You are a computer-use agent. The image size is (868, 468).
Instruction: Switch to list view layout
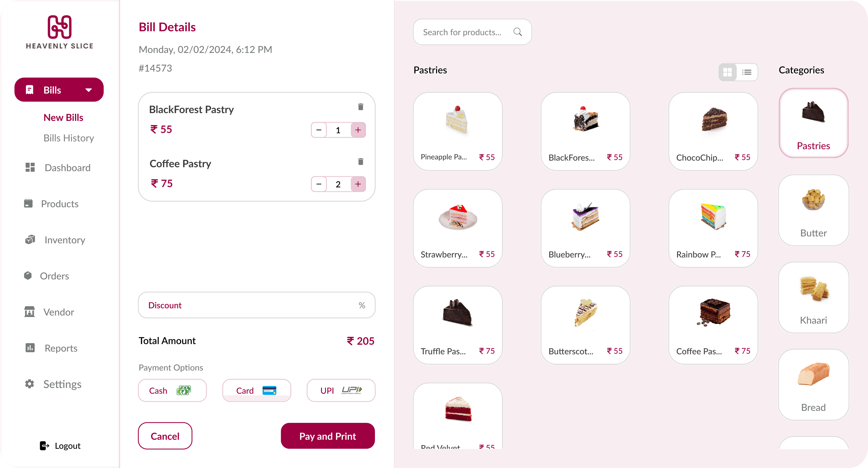[747, 72]
